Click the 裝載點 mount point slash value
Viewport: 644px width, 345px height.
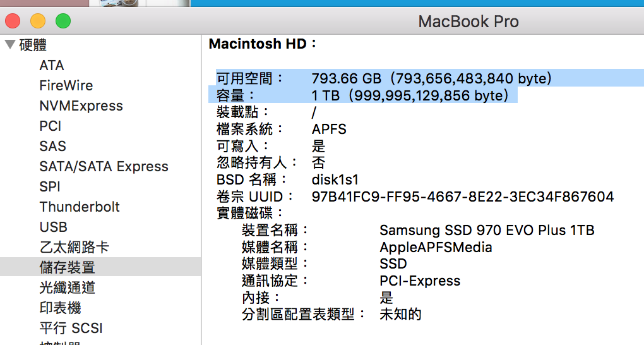point(314,112)
